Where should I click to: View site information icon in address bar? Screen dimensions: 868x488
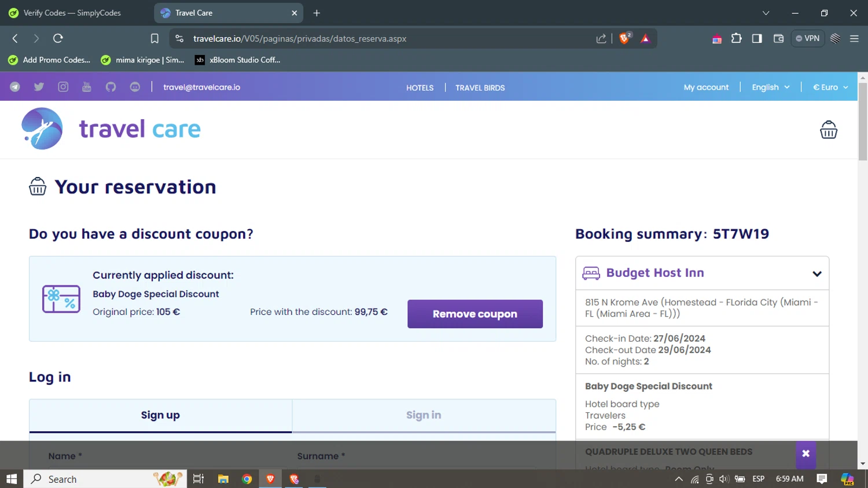[179, 38]
